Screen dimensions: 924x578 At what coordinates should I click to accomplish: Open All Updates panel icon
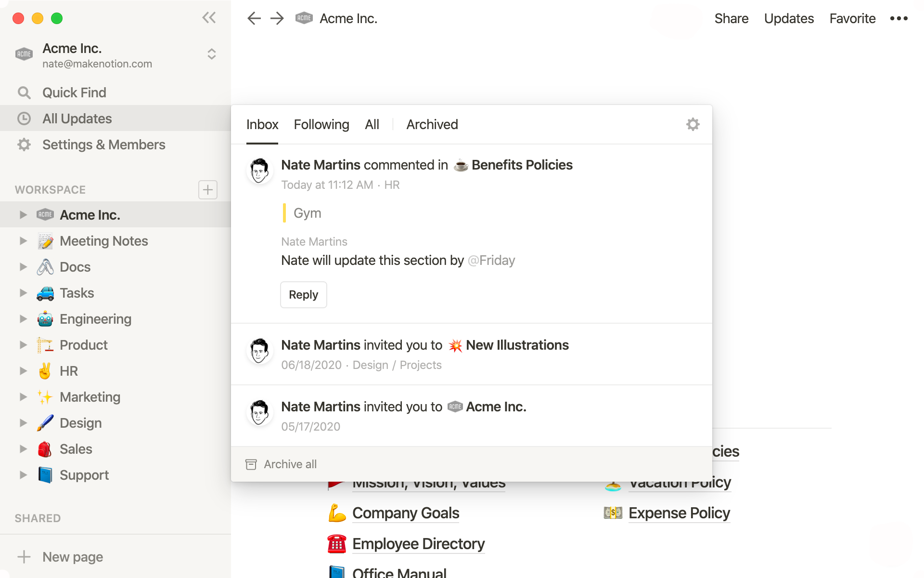click(x=24, y=118)
